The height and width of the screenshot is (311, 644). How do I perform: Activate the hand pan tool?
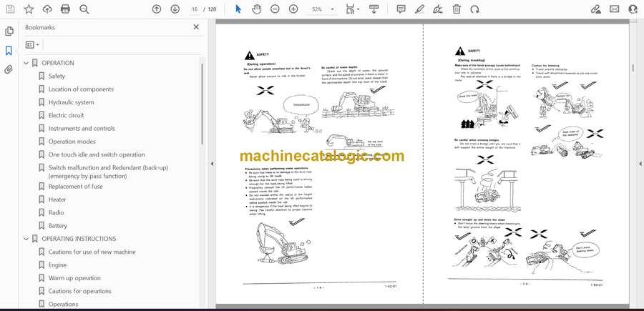257,9
